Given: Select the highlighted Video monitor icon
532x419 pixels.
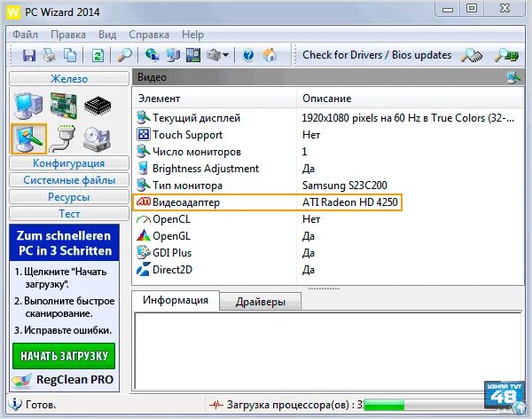Looking at the screenshot, I should pos(28,138).
